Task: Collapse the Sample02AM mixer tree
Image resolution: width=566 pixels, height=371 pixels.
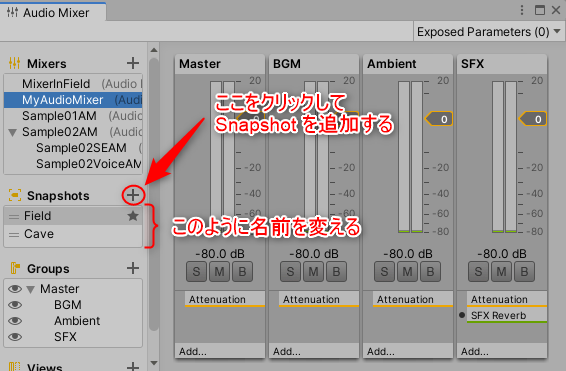Action: 12,132
